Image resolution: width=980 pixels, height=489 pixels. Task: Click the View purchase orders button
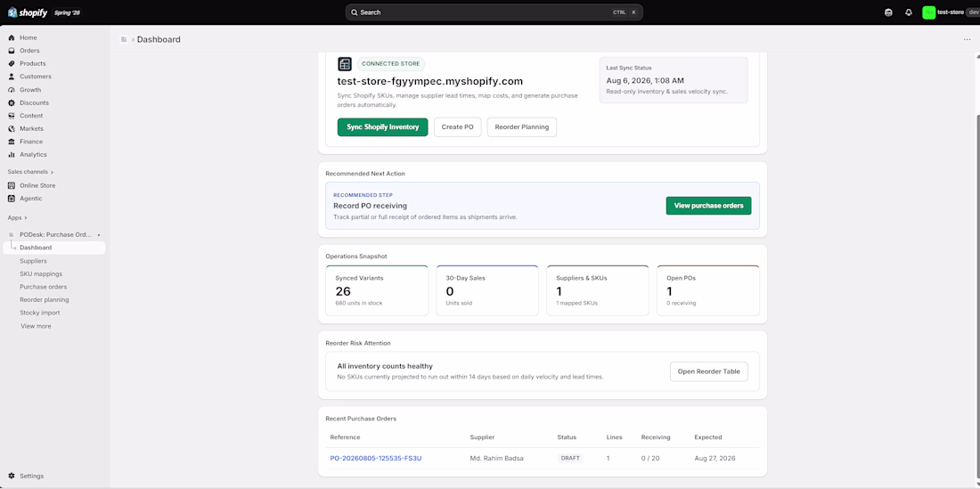tap(709, 206)
